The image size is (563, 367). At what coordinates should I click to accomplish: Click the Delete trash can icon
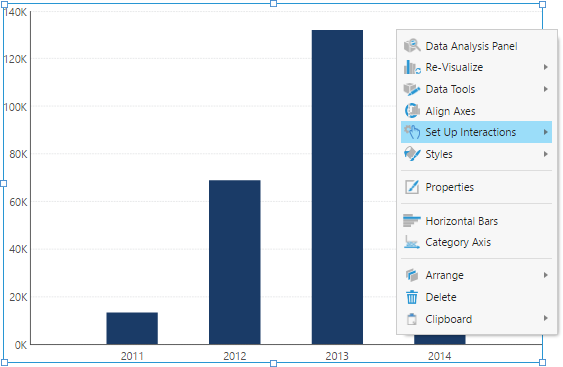pos(412,297)
